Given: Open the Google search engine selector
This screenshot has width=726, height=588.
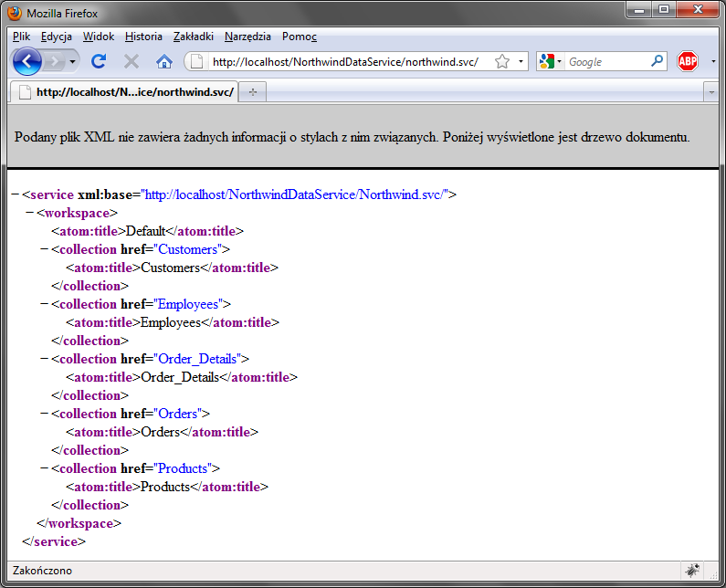Looking at the screenshot, I should point(551,61).
